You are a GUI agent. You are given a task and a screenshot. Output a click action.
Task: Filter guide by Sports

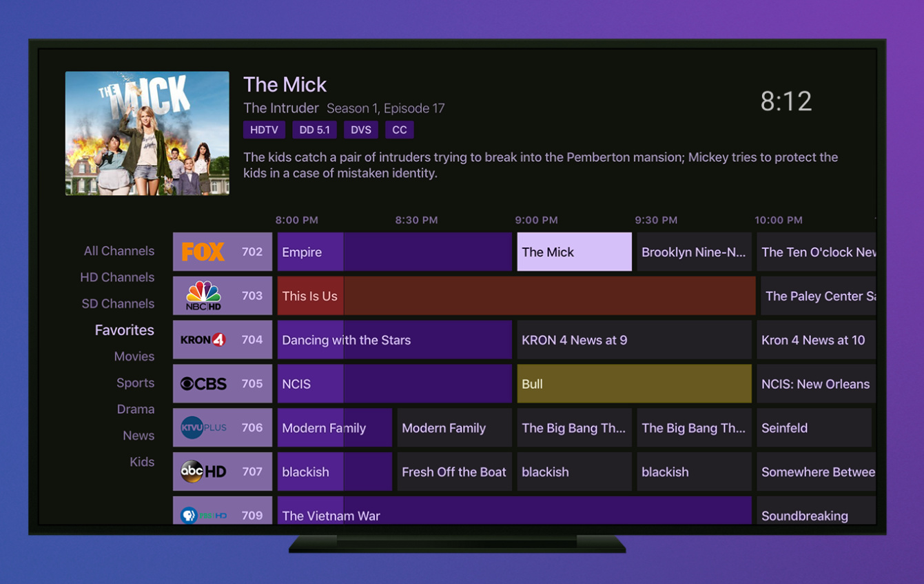[x=135, y=383]
